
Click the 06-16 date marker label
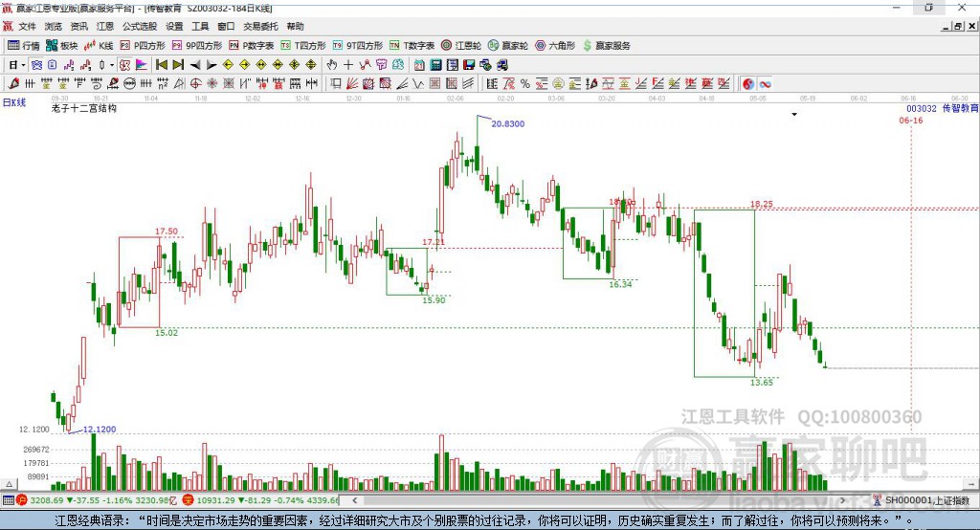pos(911,120)
